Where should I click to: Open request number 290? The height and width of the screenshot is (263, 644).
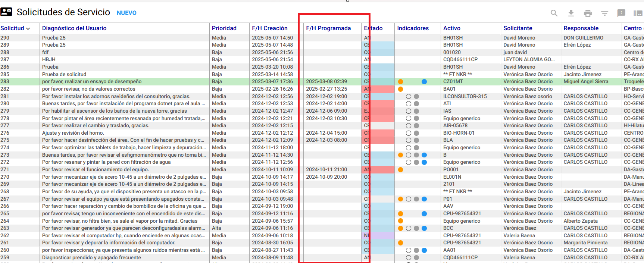[5, 38]
